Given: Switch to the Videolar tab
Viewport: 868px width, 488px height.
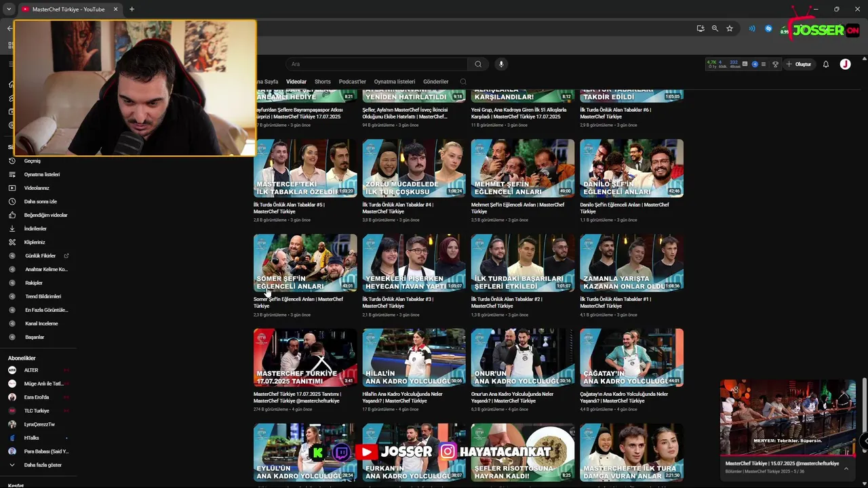Looking at the screenshot, I should pyautogui.click(x=296, y=81).
